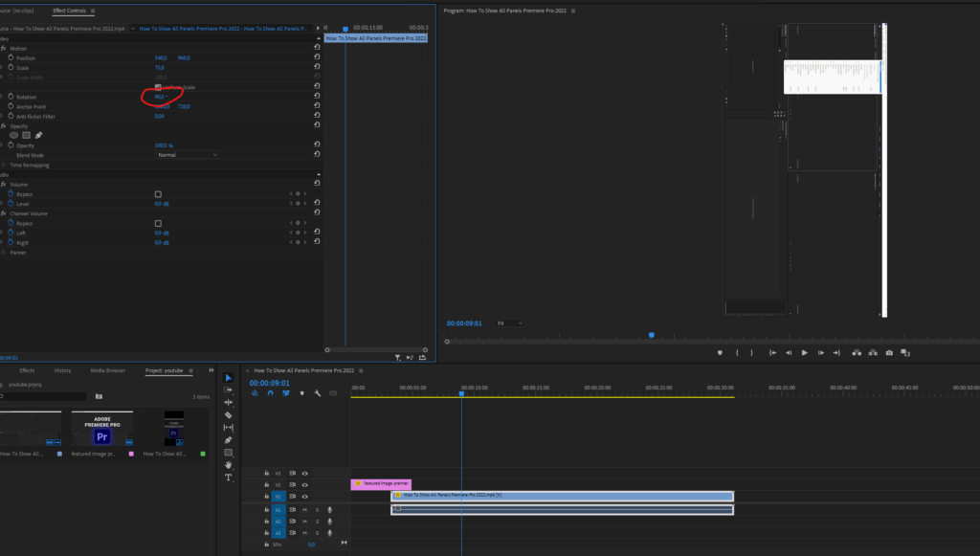
Task: Select the Type tool
Action: tap(228, 477)
